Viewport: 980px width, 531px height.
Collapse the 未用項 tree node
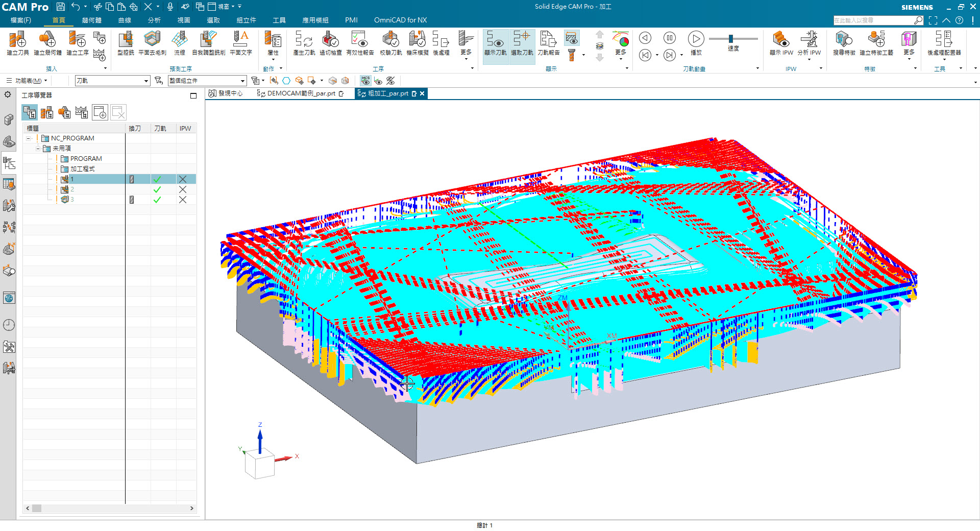point(38,149)
